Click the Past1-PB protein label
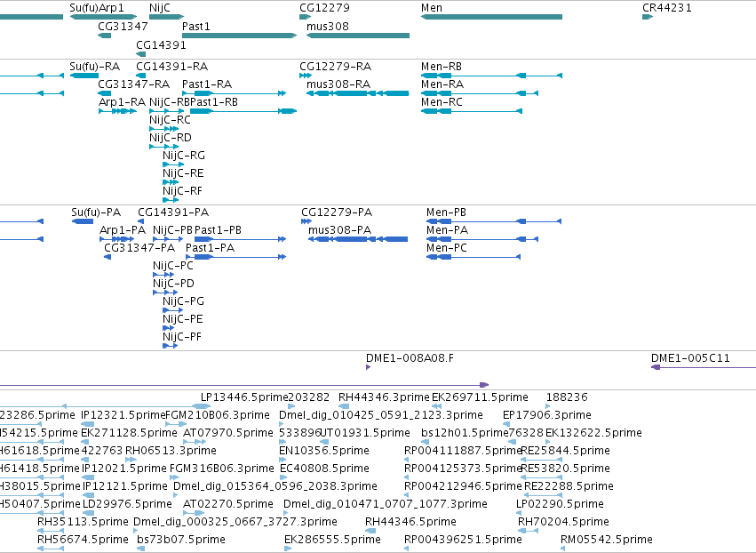 (x=218, y=230)
